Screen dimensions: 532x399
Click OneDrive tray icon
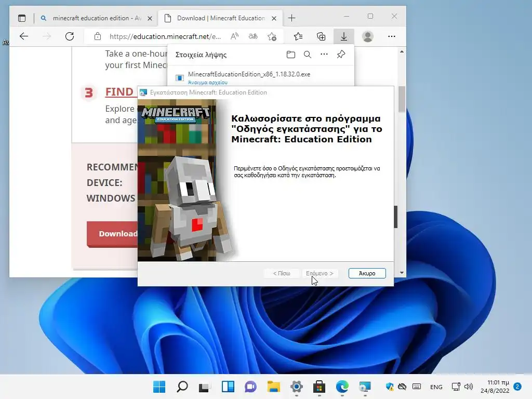pos(402,387)
